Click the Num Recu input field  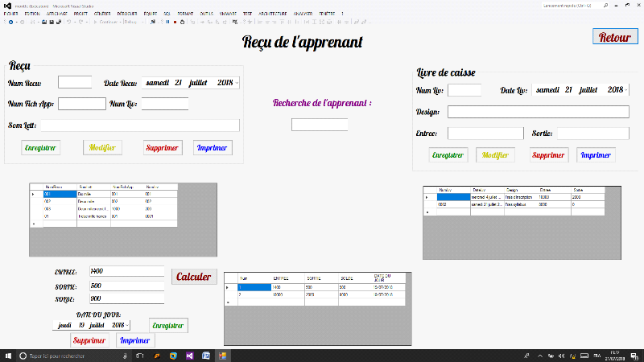75,82
